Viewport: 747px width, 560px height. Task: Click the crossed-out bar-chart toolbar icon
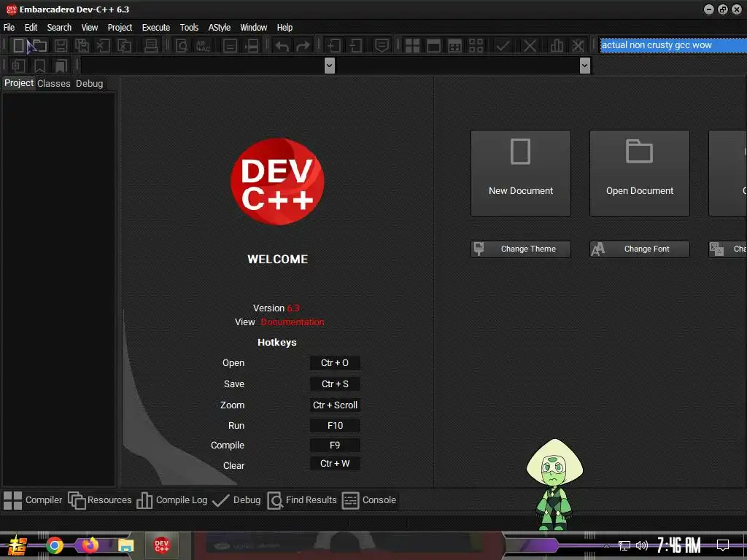pos(578,46)
